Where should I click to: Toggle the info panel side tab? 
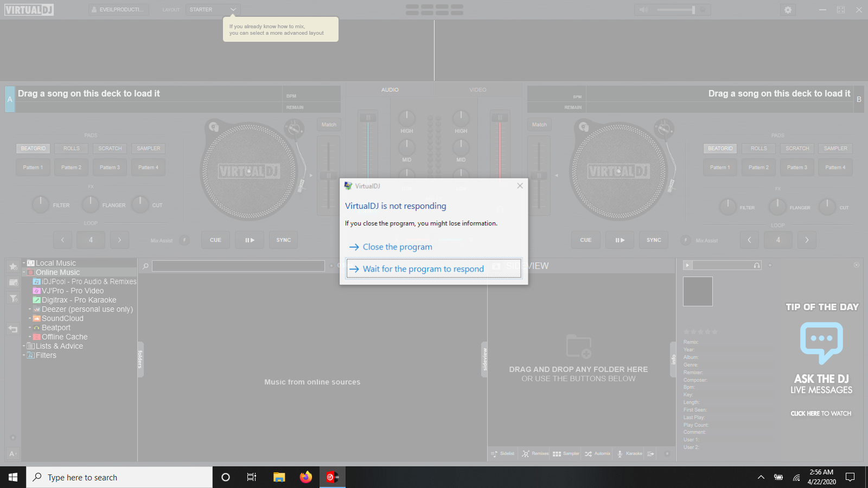[x=673, y=359]
